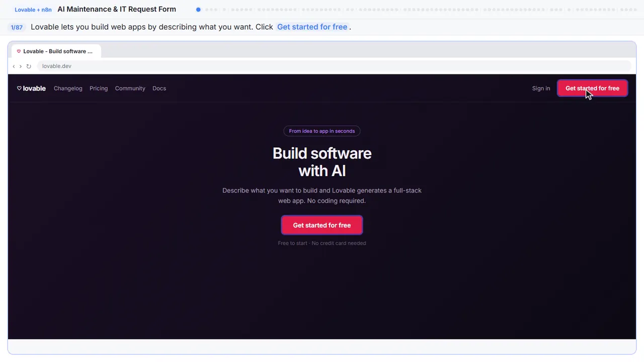Go to the Pricing page

point(99,88)
